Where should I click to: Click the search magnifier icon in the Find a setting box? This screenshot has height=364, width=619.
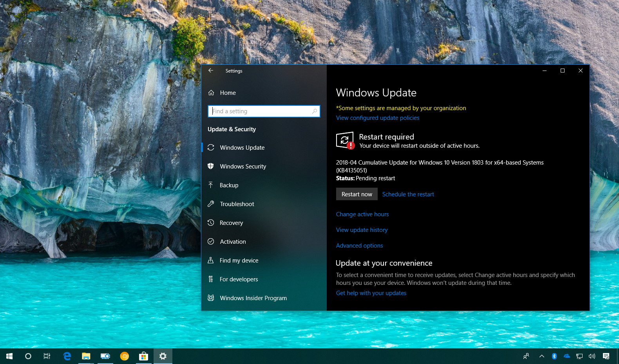(314, 111)
